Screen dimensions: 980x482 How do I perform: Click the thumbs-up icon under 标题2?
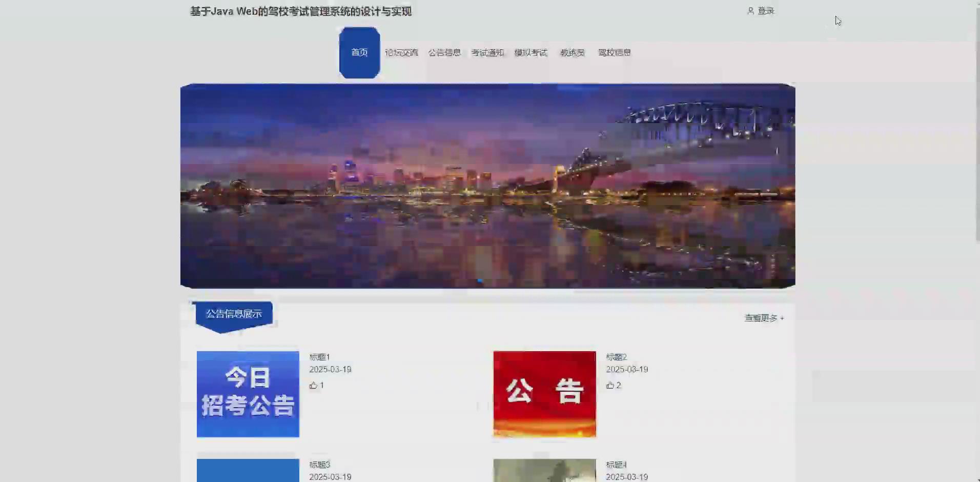pos(610,385)
